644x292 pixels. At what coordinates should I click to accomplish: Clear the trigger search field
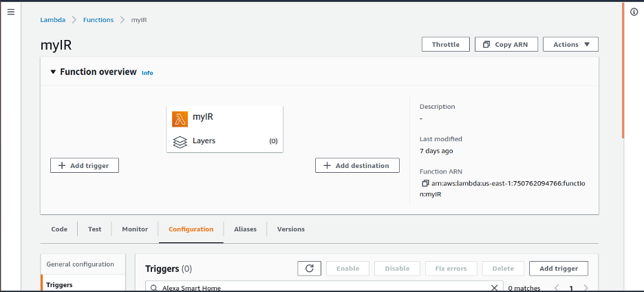click(x=494, y=288)
